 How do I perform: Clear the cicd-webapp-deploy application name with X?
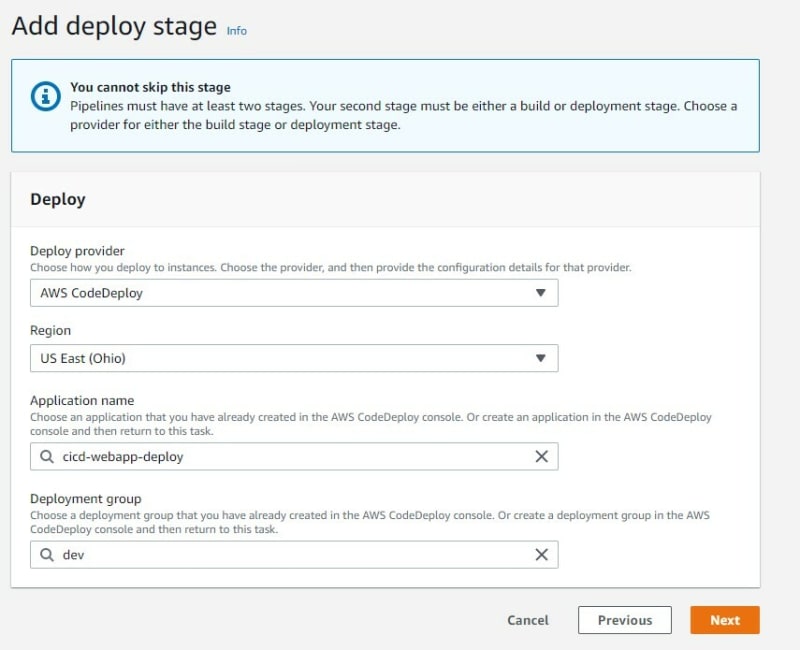[541, 457]
